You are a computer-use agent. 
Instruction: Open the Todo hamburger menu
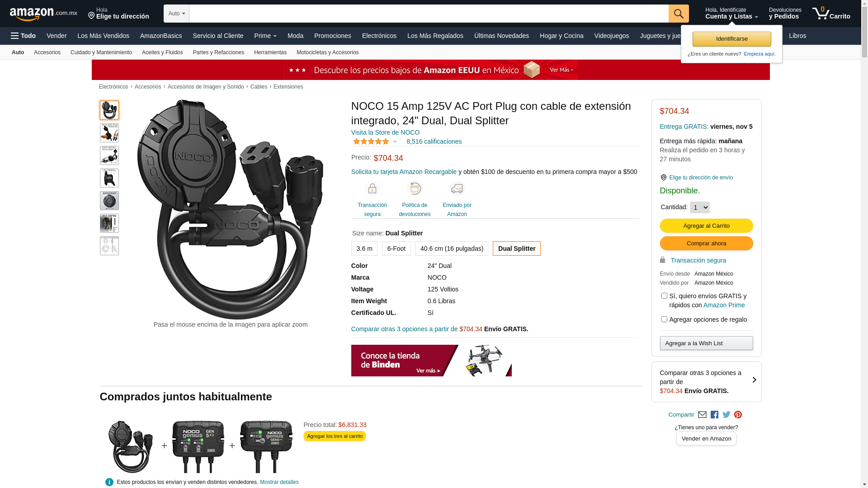[x=23, y=36]
